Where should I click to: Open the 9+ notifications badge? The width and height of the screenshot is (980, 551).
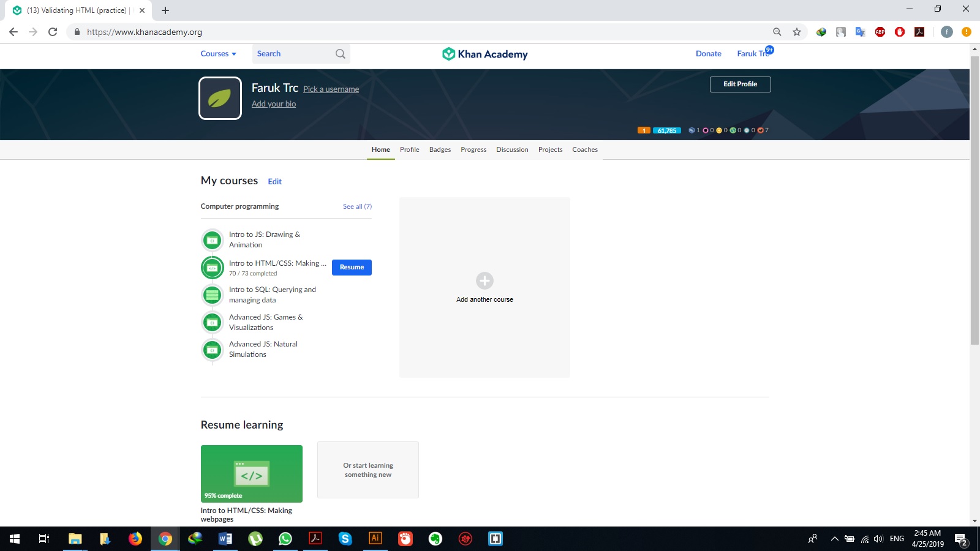pos(769,50)
